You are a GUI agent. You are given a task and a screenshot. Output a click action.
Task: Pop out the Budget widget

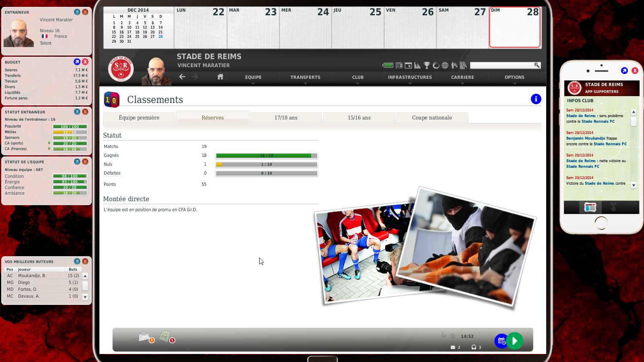[x=77, y=62]
